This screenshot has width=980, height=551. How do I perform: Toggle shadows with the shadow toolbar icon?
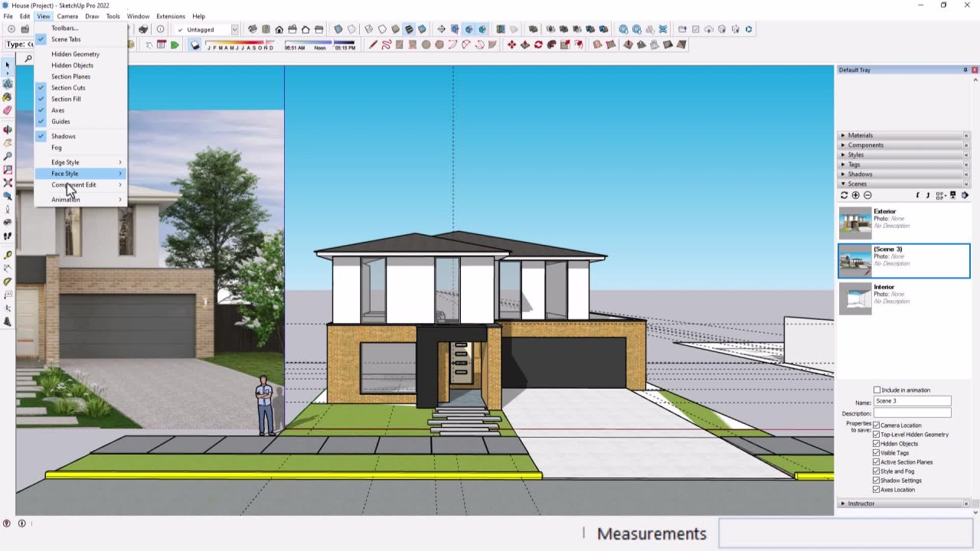point(195,44)
